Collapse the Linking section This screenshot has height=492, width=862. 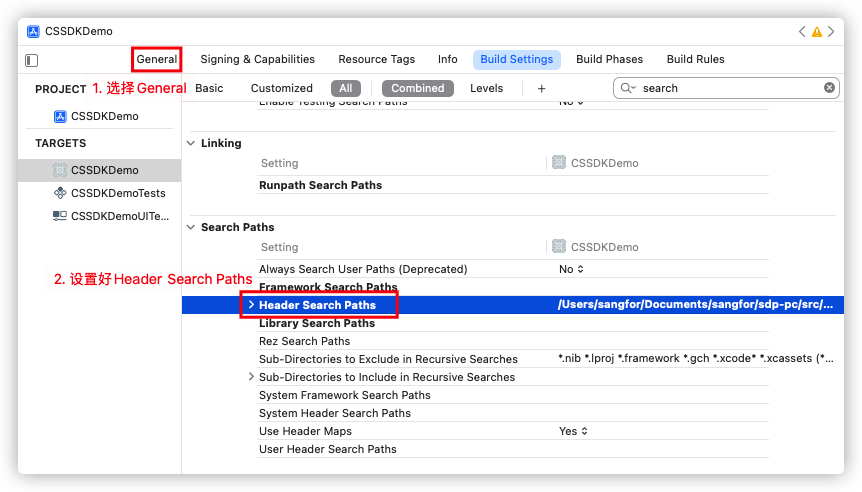[191, 143]
